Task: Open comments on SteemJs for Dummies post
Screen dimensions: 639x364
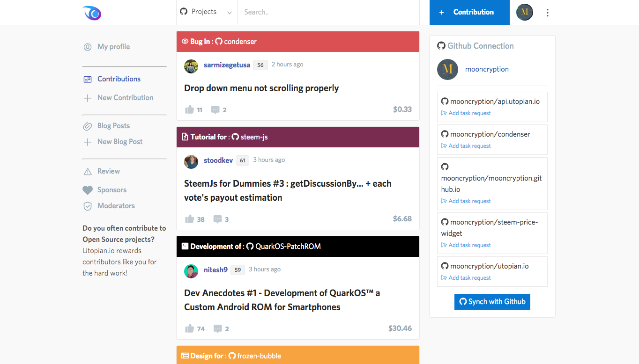Action: [217, 219]
